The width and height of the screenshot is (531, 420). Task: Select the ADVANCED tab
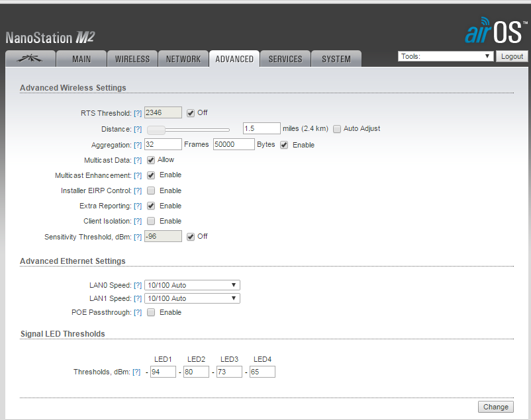234,59
